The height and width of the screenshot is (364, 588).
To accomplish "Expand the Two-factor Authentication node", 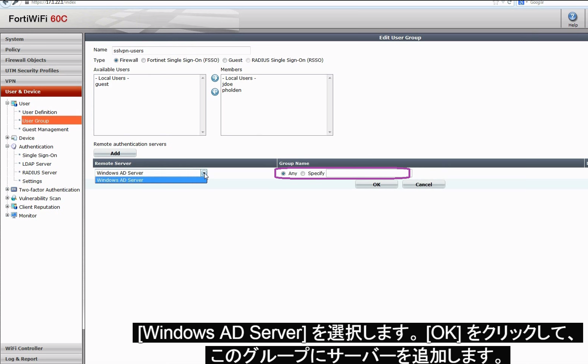I will 7,189.
